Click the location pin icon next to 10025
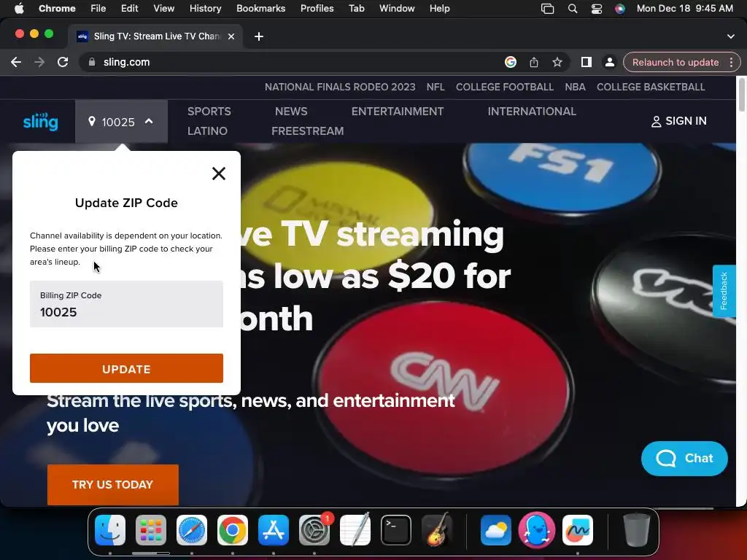 [92, 122]
